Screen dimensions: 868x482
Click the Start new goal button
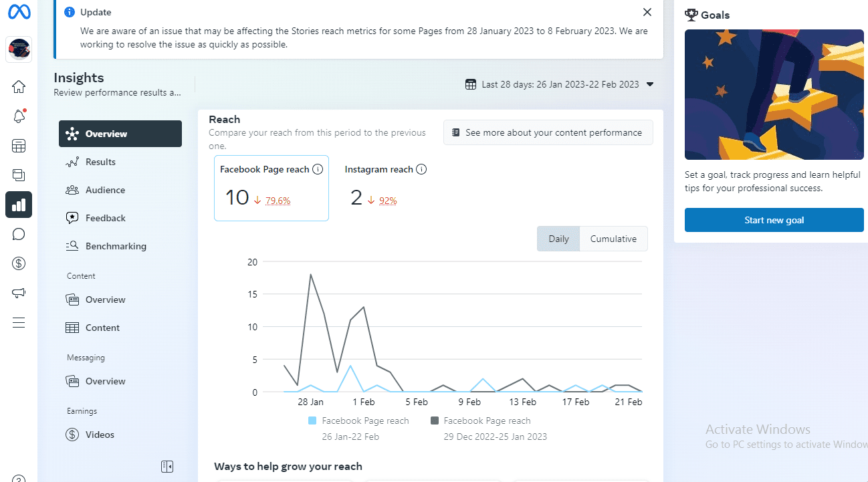pos(774,220)
